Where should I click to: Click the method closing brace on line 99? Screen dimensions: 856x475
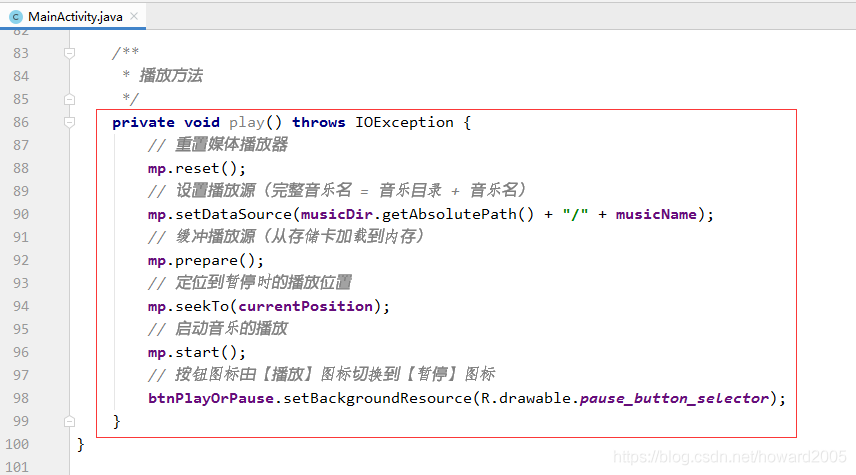[116, 421]
